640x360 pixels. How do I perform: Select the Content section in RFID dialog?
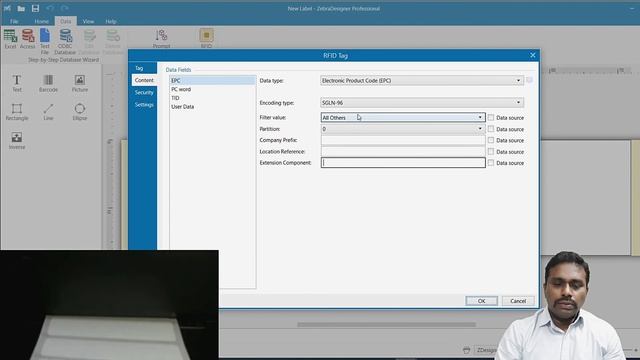(144, 80)
